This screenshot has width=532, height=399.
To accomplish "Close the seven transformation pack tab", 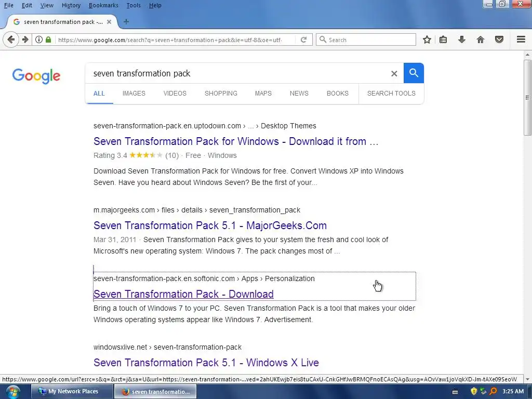I will coord(109,22).
